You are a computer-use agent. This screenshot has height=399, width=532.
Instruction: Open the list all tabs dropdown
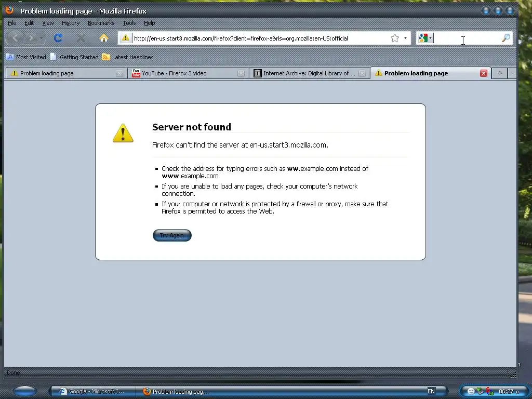point(512,73)
